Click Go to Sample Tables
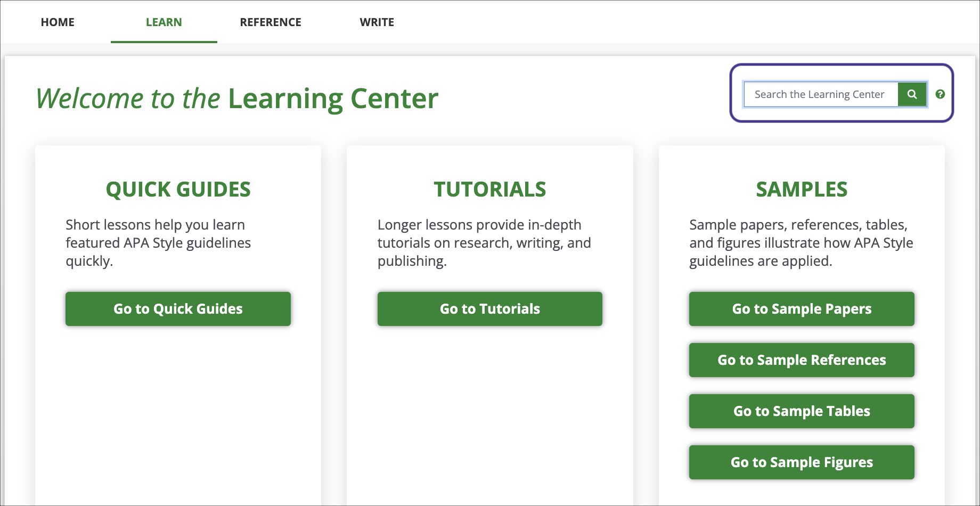 point(801,411)
